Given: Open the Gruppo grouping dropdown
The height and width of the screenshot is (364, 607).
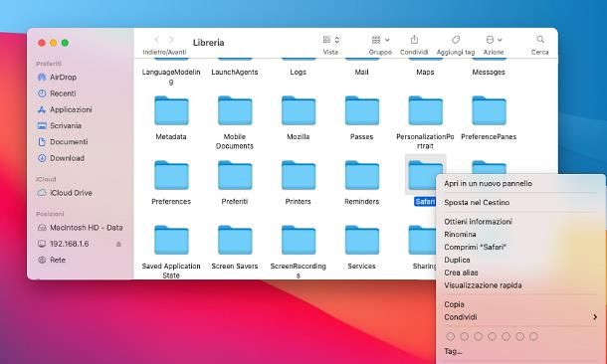Looking at the screenshot, I should pyautogui.click(x=380, y=40).
